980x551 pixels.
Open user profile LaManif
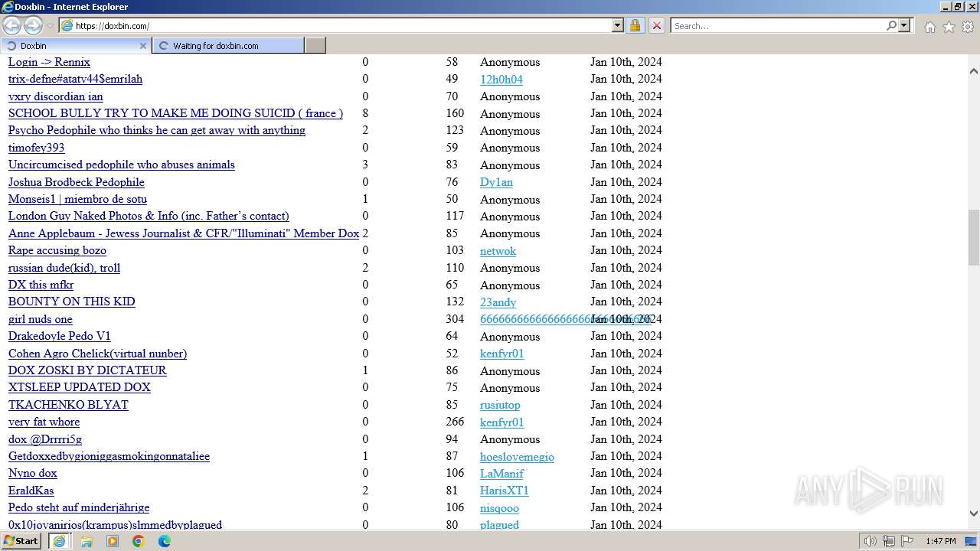501,474
